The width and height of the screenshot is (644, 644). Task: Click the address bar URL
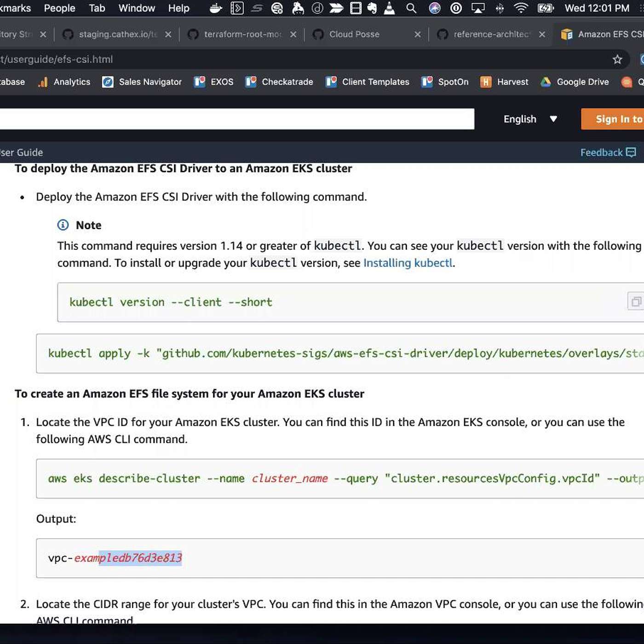(56, 59)
